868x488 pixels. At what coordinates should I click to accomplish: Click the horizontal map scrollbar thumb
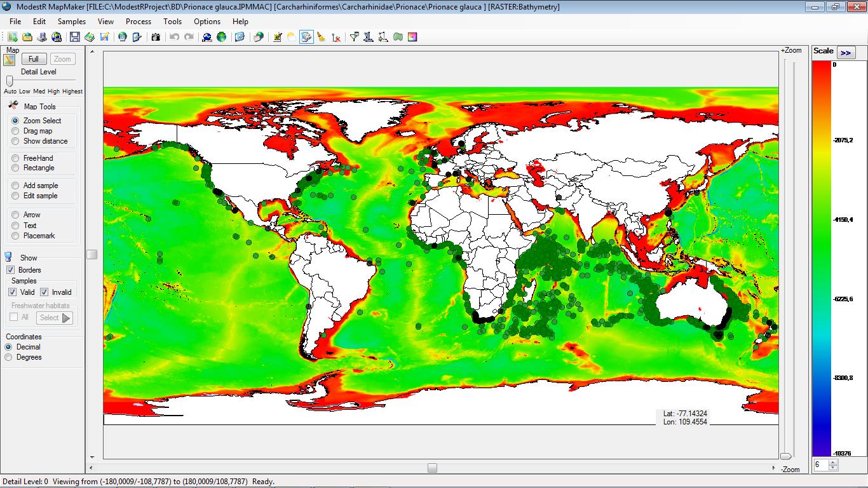pyautogui.click(x=432, y=468)
